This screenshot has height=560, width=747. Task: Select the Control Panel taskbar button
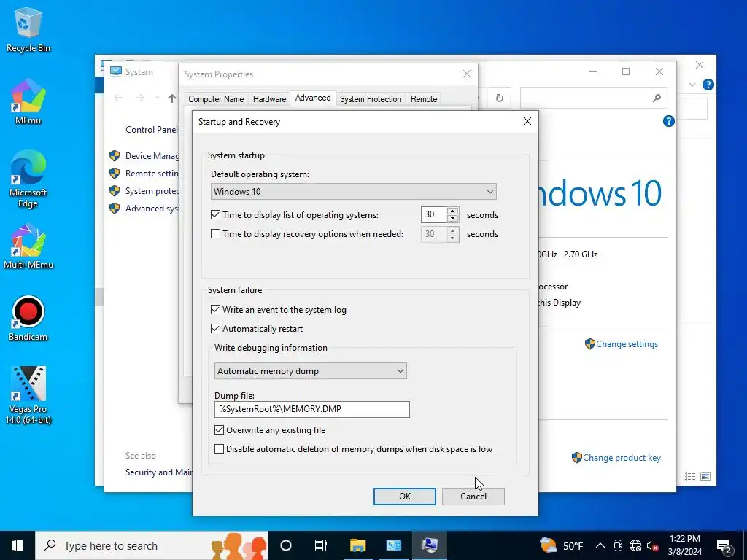point(393,545)
